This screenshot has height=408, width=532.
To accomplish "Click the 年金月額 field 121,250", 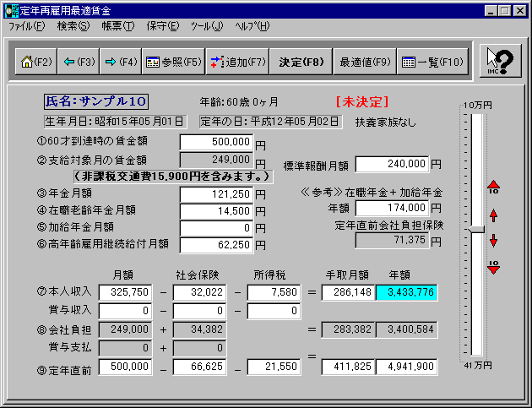I will [x=216, y=194].
